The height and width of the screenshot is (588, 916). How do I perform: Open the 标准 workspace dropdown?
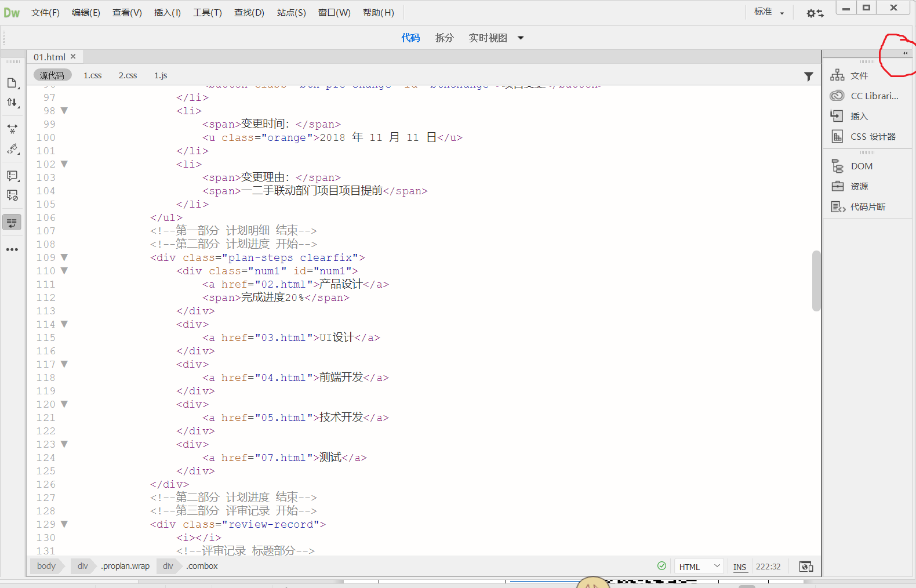(x=769, y=12)
